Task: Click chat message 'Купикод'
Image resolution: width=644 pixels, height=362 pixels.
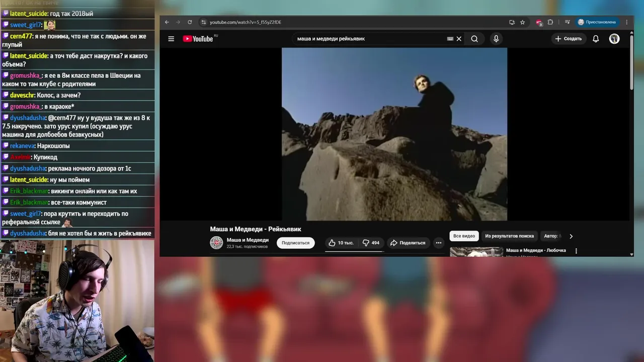Action: click(45, 157)
